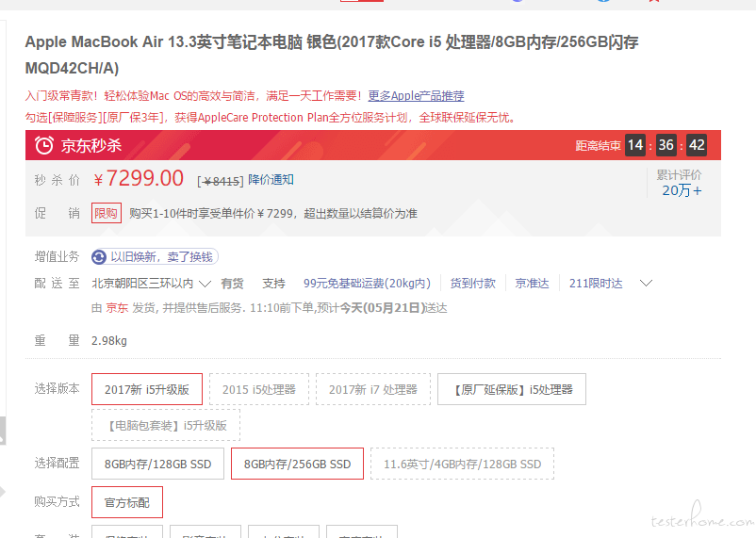The height and width of the screenshot is (538, 756).
Task: Select version 【原厂延保版】i5处理器
Action: (x=512, y=389)
